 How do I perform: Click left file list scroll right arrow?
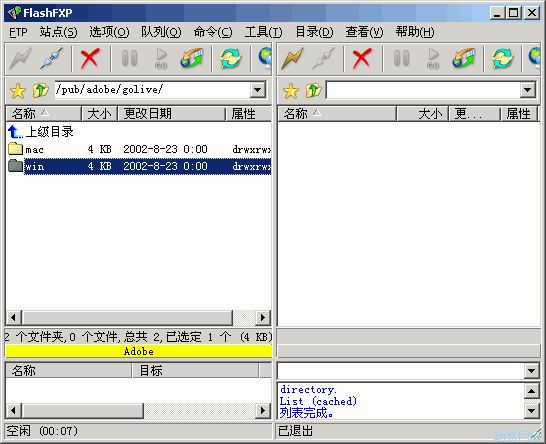263,317
